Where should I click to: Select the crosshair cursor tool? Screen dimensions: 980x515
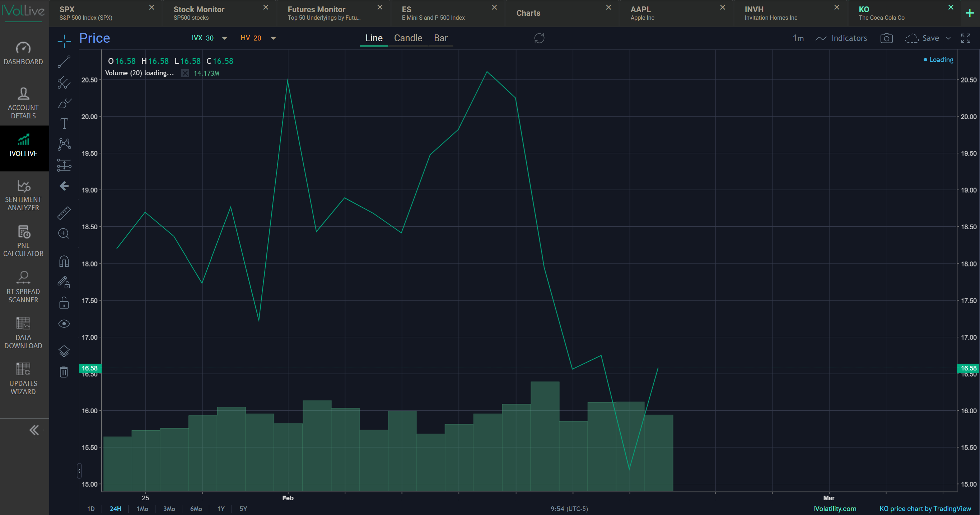coord(64,41)
